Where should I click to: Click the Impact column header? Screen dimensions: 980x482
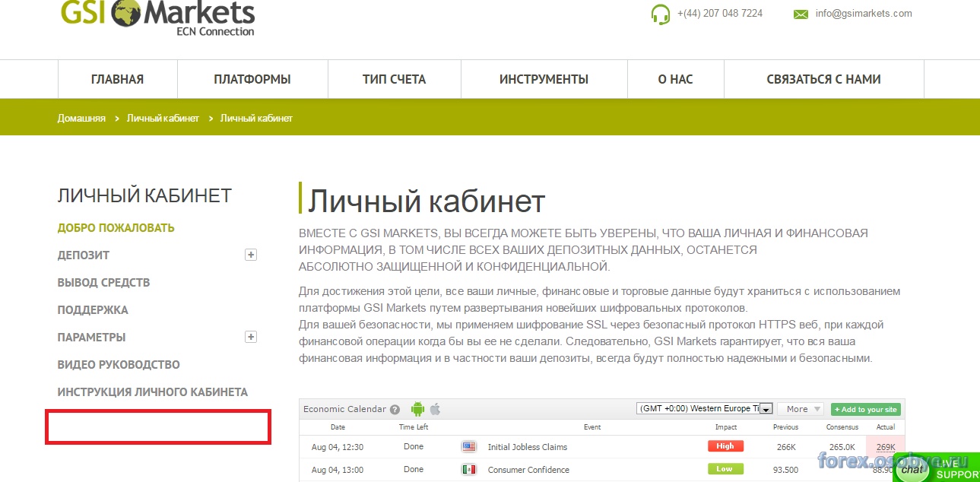tap(726, 427)
